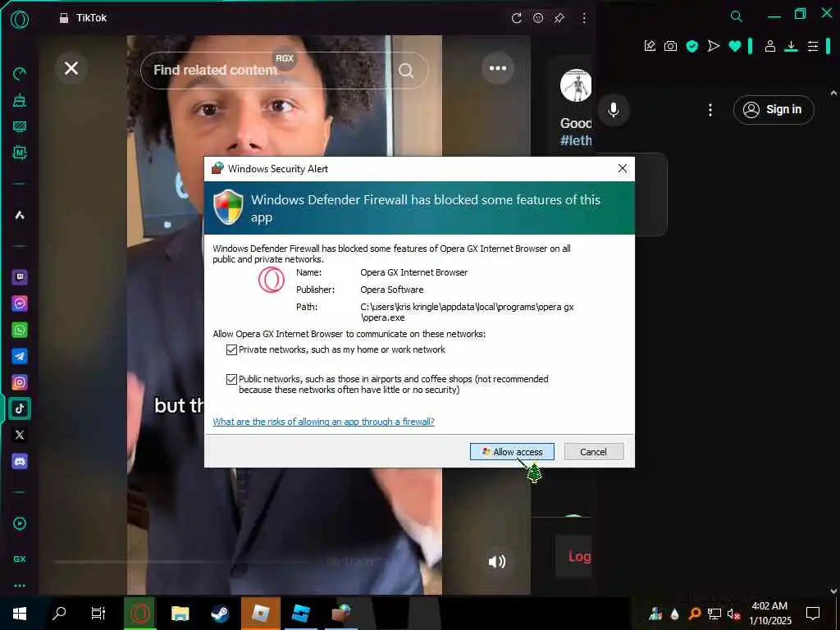Open GX Cleaner broom icon in the sidebar
Screen dimensions: 840x630
pyautogui.click(x=20, y=100)
